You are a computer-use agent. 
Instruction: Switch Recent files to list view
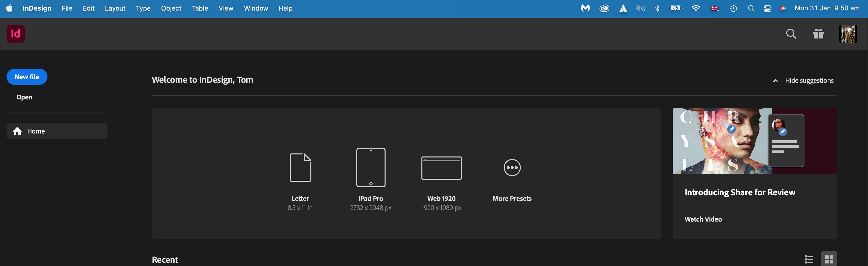point(809,259)
